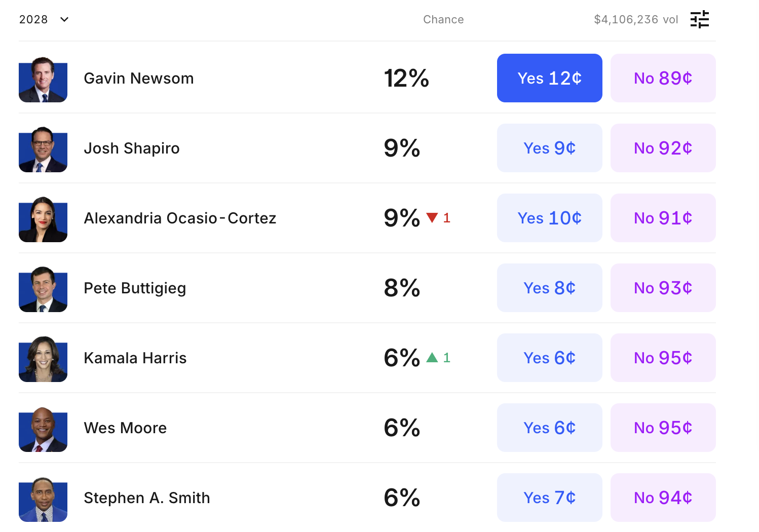The height and width of the screenshot is (532, 759).
Task: Buy Yes 12¢ for Gavin Newsom
Action: pyautogui.click(x=549, y=78)
